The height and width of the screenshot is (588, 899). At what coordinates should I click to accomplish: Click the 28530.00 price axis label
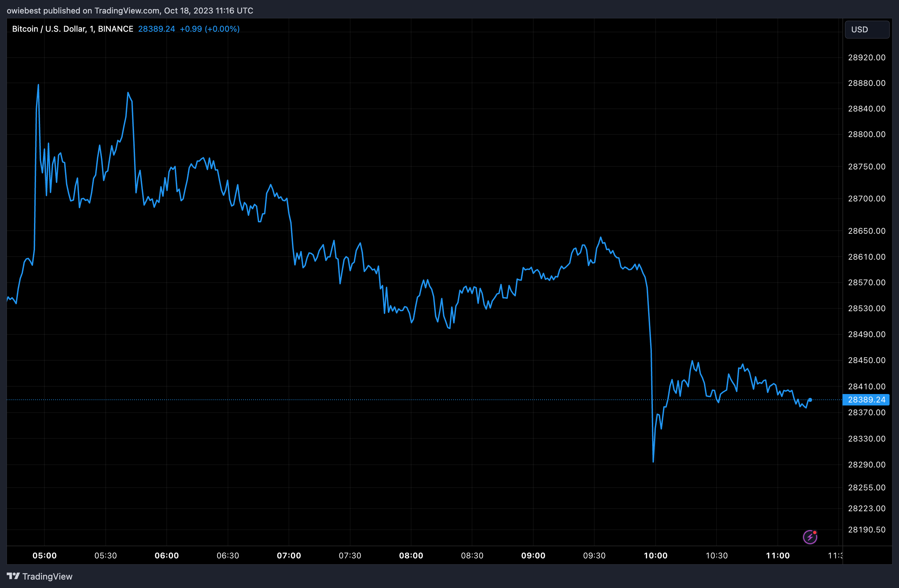click(x=867, y=308)
